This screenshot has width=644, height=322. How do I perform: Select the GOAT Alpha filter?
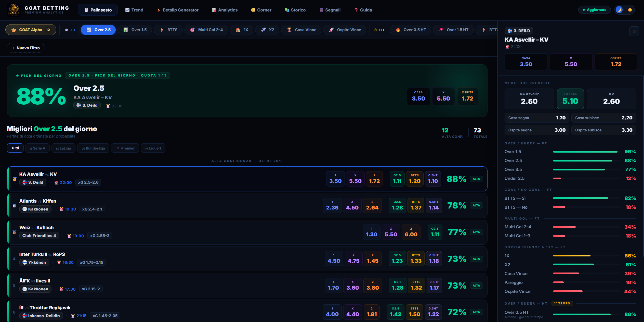tap(31, 30)
